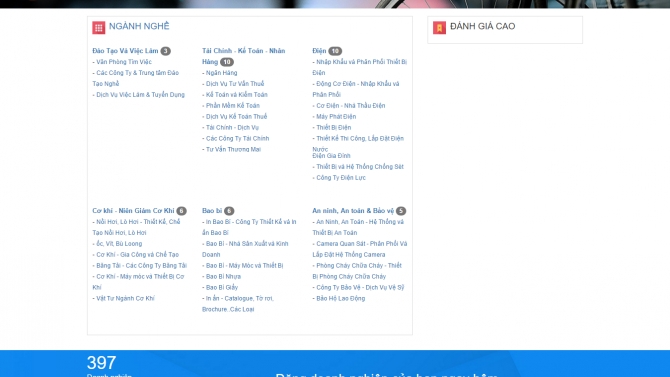This screenshot has width=670, height=377.
Task: Open the Điện category heading
Action: point(319,51)
